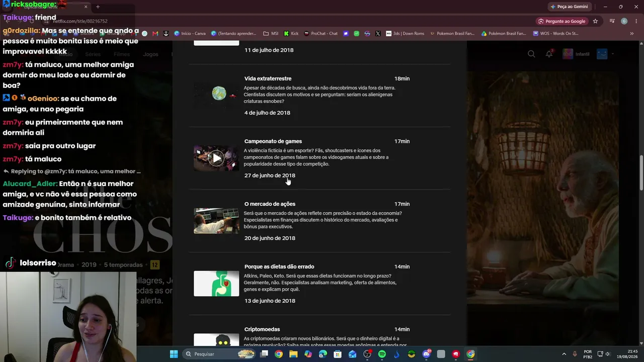Open the (Tentando aprender... bookmark
Viewport: 644px width, 362px height.
(234, 34)
